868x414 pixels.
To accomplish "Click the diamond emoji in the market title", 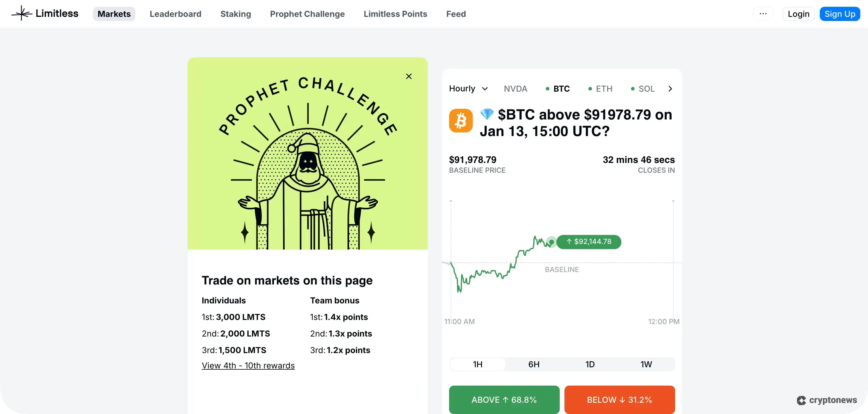I will pos(487,114).
